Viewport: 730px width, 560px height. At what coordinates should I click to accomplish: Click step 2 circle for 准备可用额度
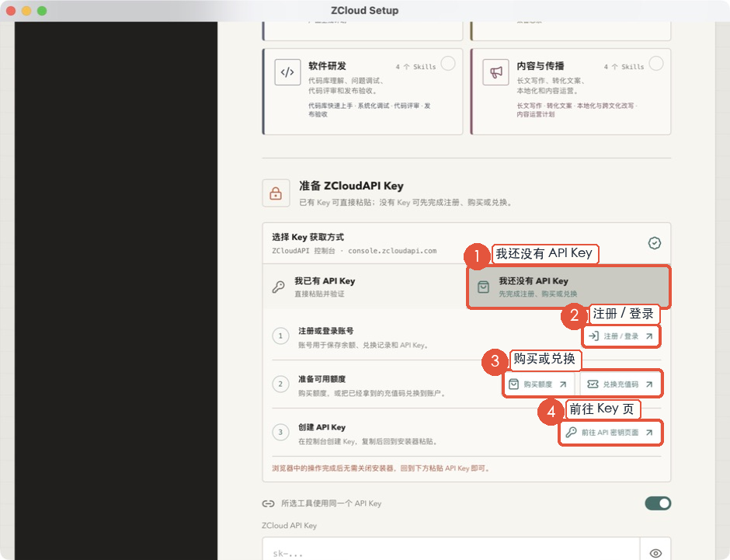point(280,384)
